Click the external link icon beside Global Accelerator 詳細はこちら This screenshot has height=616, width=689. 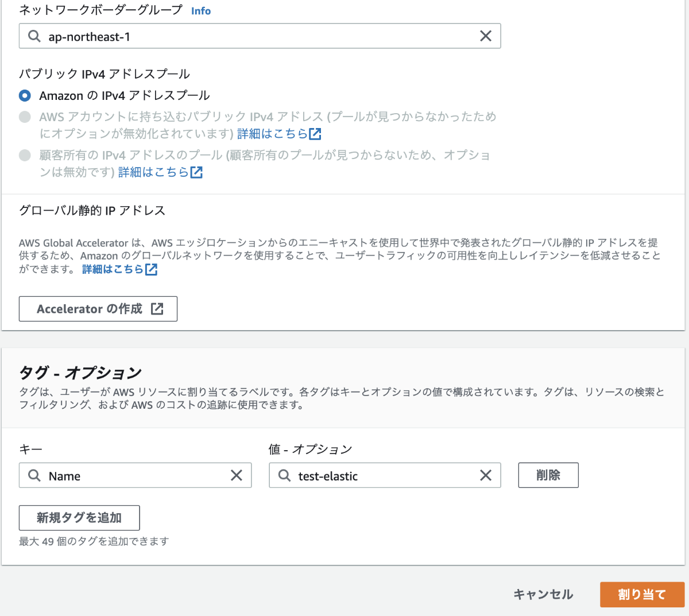coord(151,269)
